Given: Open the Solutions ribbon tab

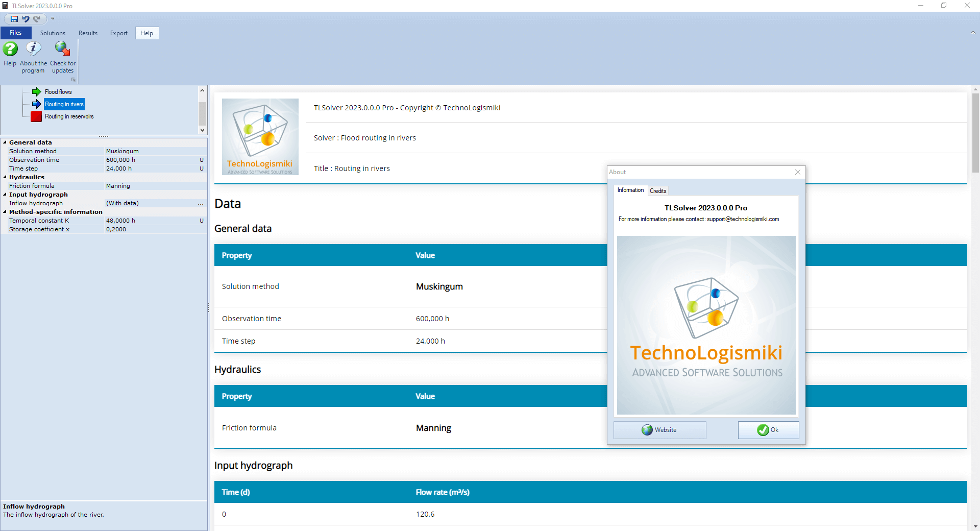Looking at the screenshot, I should coord(53,33).
